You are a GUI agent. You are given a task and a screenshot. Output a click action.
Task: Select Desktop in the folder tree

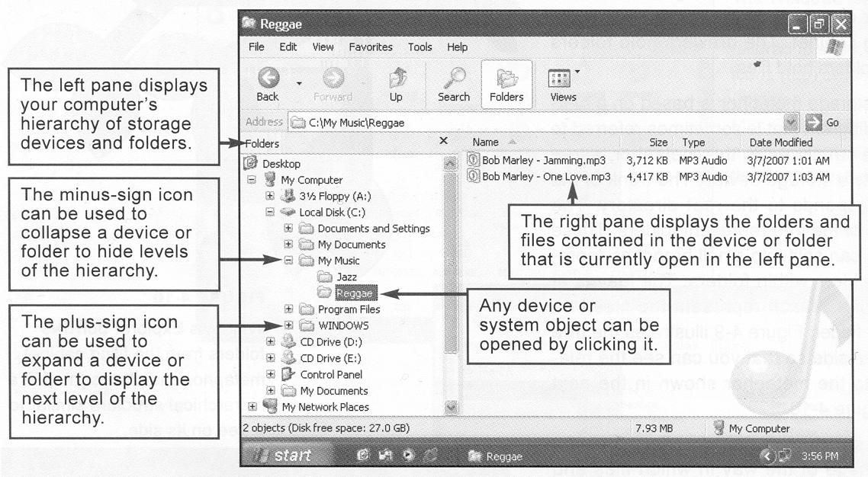tap(281, 164)
